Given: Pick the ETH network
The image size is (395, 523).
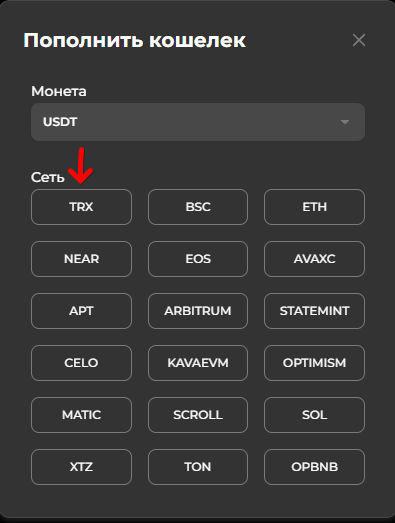Looking at the screenshot, I should 314,207.
